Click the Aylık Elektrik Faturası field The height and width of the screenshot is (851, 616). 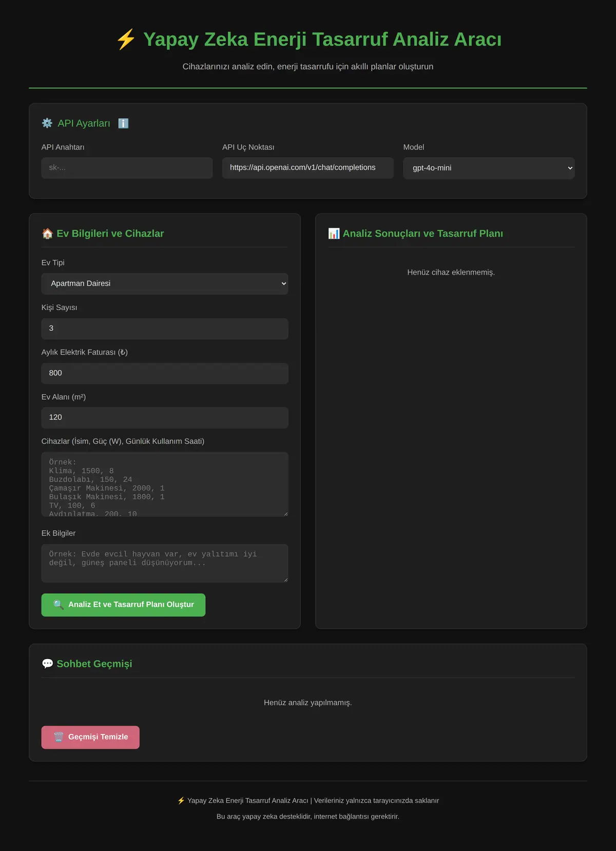click(165, 373)
